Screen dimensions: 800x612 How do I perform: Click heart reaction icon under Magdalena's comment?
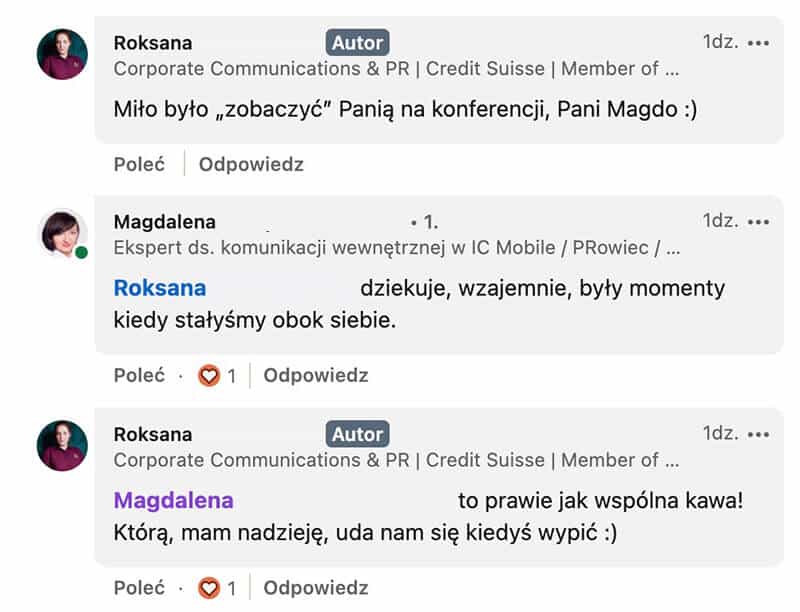click(209, 376)
